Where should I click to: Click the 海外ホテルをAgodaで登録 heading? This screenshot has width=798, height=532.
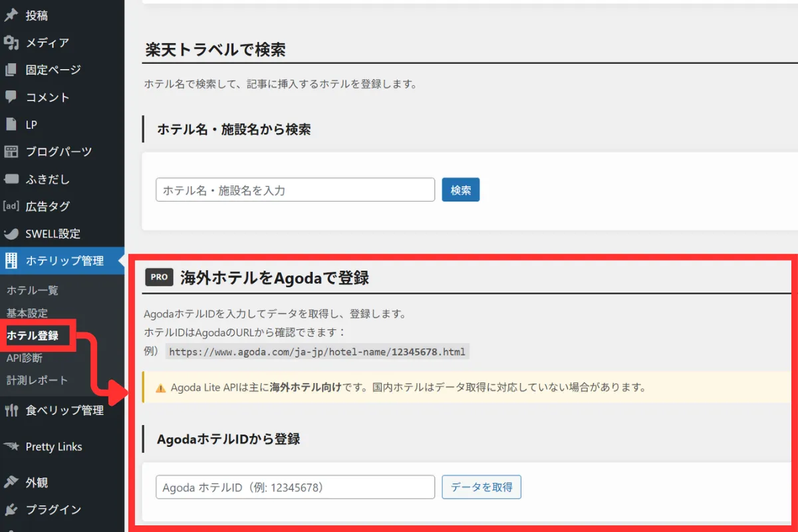(x=275, y=278)
